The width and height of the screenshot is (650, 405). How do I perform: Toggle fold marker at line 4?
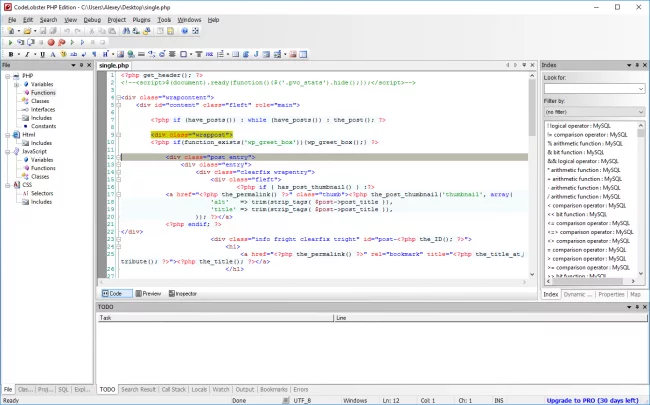tap(119, 98)
